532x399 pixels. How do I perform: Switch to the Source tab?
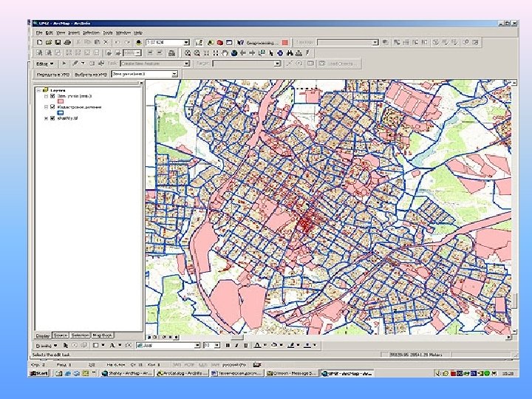(x=61, y=335)
